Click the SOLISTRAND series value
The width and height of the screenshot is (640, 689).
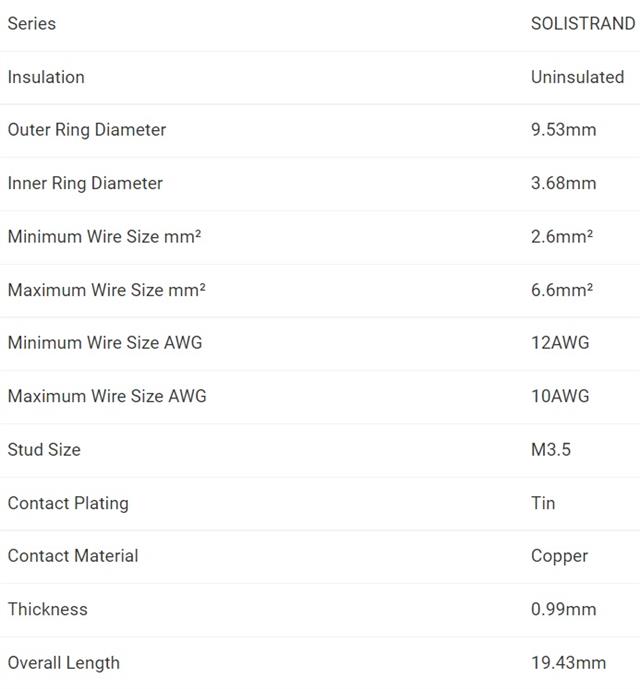pyautogui.click(x=583, y=24)
